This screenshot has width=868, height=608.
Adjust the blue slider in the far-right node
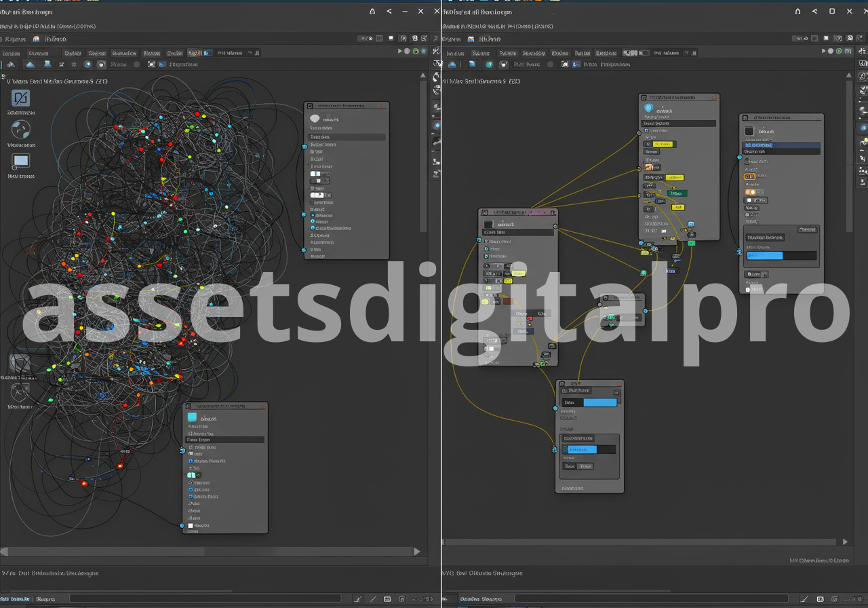(x=781, y=256)
